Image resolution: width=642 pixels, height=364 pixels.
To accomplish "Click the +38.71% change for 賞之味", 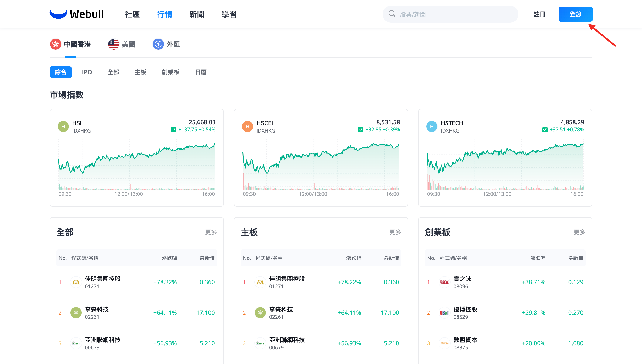I will [534, 282].
